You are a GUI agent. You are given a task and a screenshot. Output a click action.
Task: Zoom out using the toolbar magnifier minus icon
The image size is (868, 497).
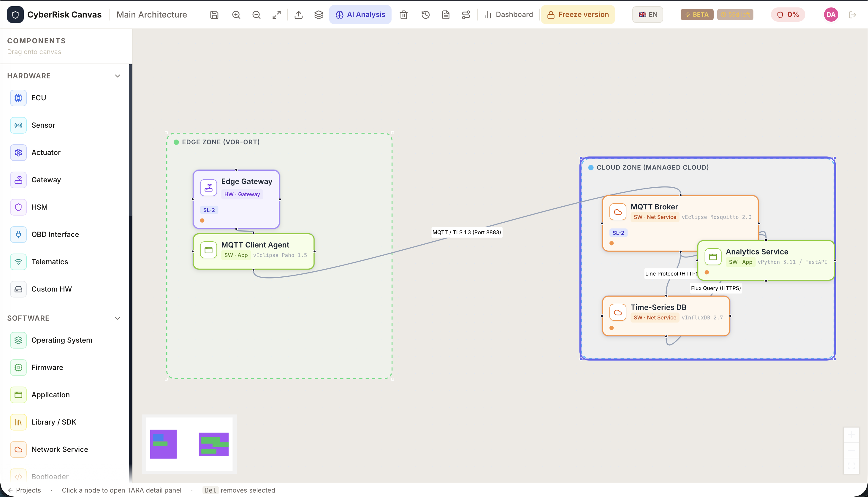pyautogui.click(x=256, y=15)
